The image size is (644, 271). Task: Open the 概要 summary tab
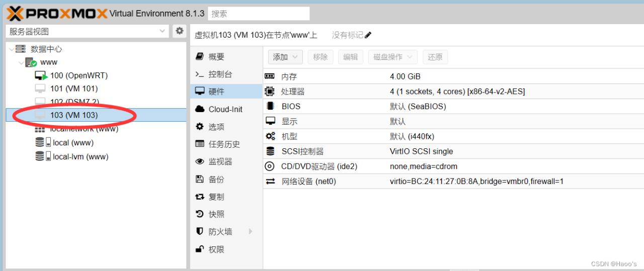(226, 57)
